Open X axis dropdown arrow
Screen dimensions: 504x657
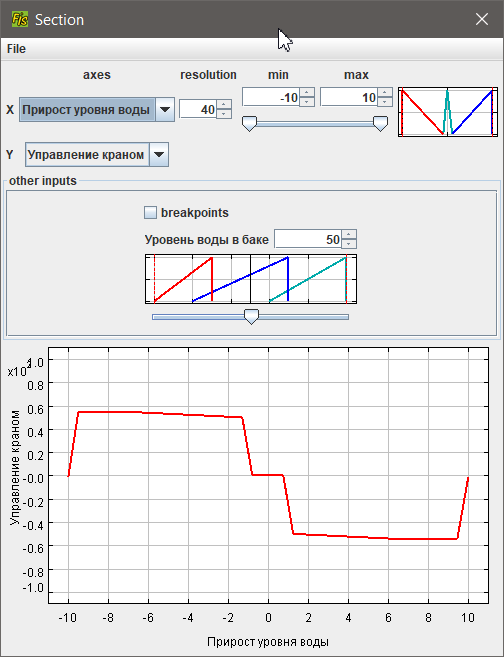pyautogui.click(x=165, y=110)
